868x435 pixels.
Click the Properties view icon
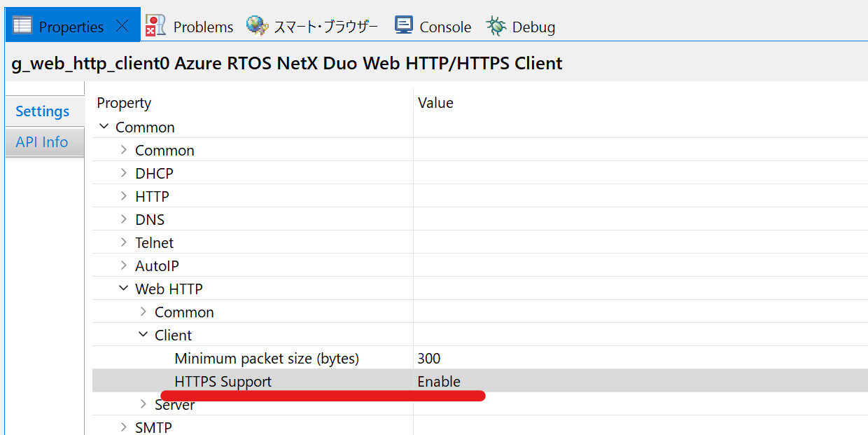click(22, 25)
